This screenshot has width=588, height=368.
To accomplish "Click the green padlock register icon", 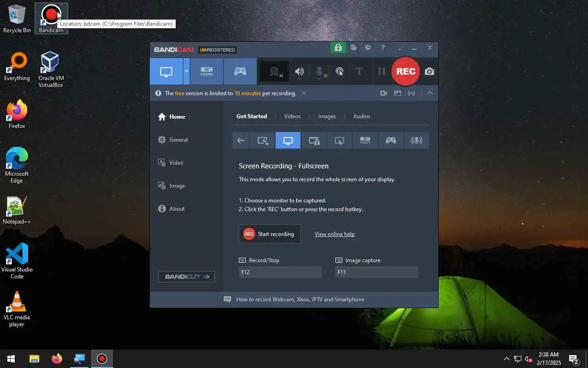I will click(338, 47).
